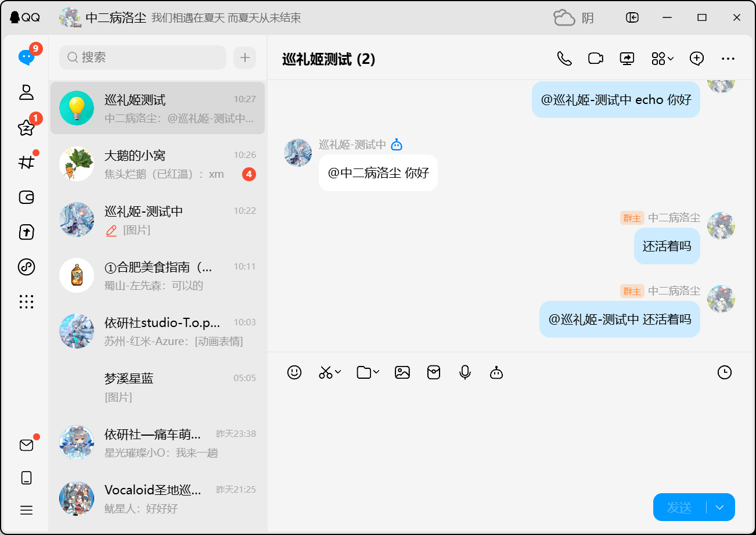Open the Contacts tab in sidebar
The width and height of the screenshot is (756, 535).
tap(26, 92)
